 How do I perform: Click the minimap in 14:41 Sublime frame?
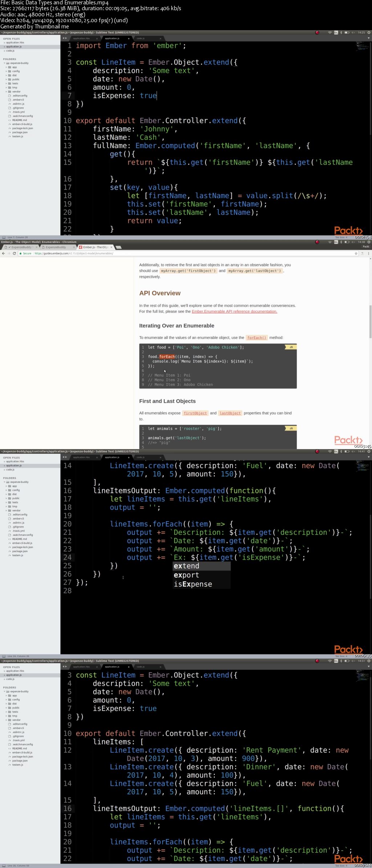(x=363, y=466)
